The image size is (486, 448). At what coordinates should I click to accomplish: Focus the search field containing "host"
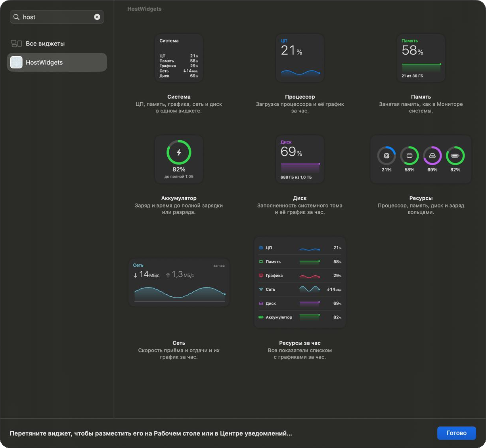(57, 17)
